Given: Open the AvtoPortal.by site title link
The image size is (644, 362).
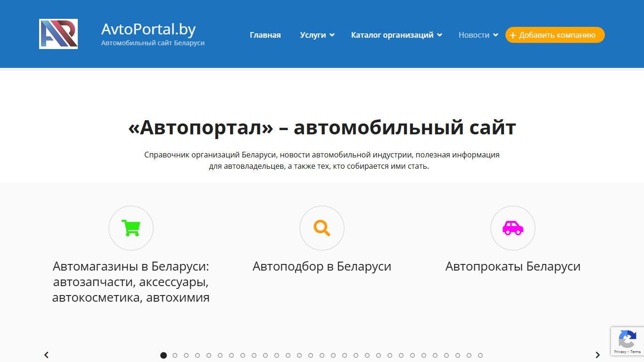Looking at the screenshot, I should 149,29.
